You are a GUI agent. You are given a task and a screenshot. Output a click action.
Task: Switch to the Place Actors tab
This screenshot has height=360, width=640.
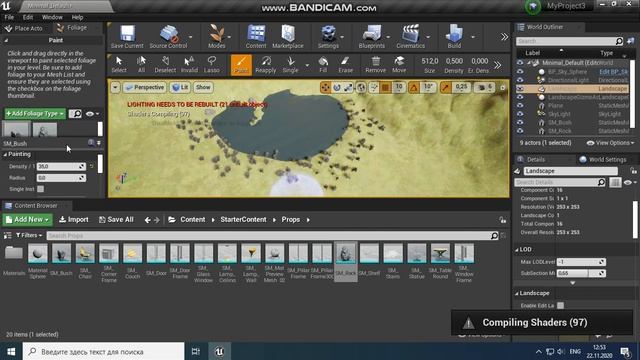coord(24,28)
